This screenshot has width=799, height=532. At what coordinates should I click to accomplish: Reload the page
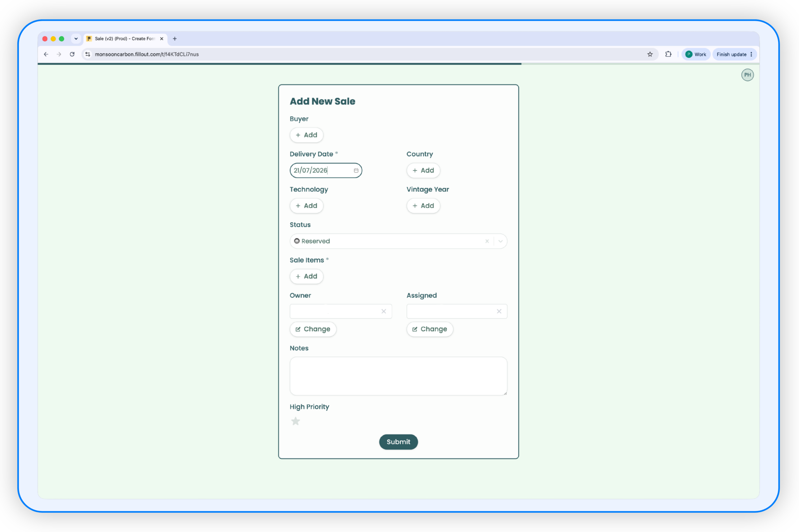[72, 54]
